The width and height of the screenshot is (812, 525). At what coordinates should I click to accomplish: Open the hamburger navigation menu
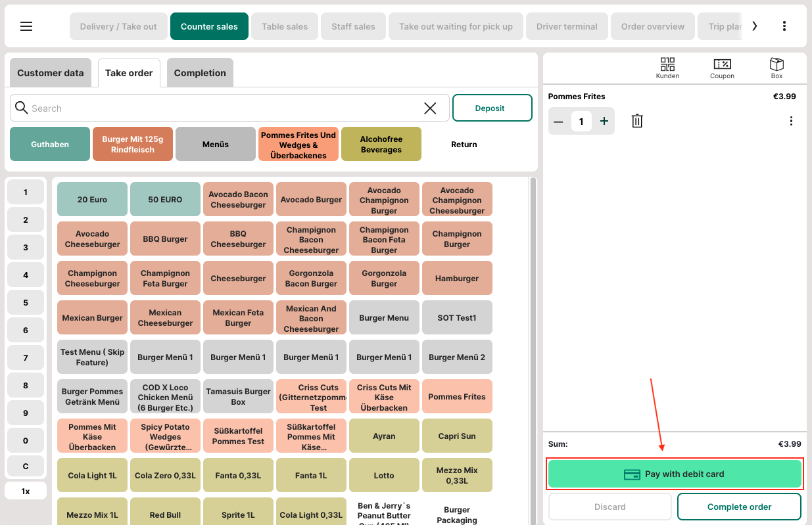pos(26,26)
